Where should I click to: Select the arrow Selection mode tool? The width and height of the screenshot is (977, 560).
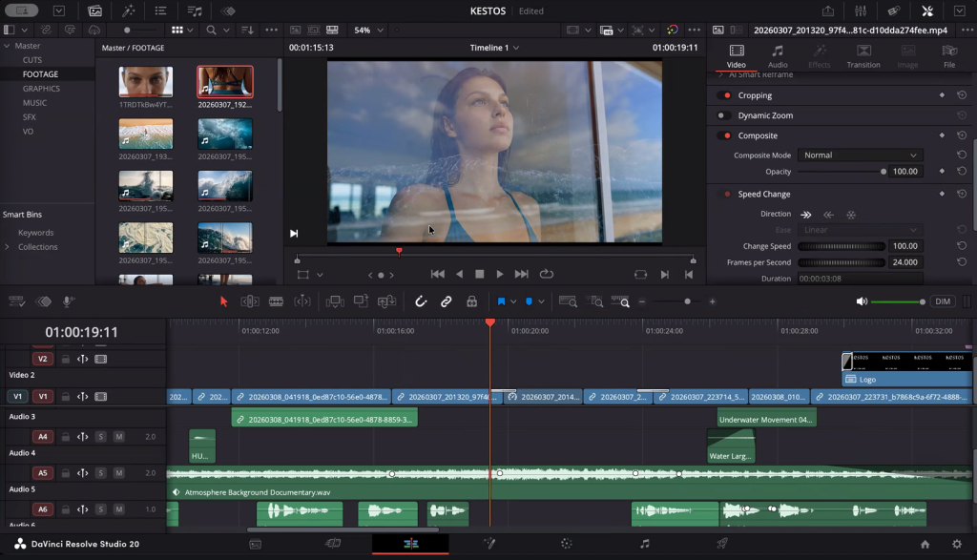pyautogui.click(x=224, y=301)
